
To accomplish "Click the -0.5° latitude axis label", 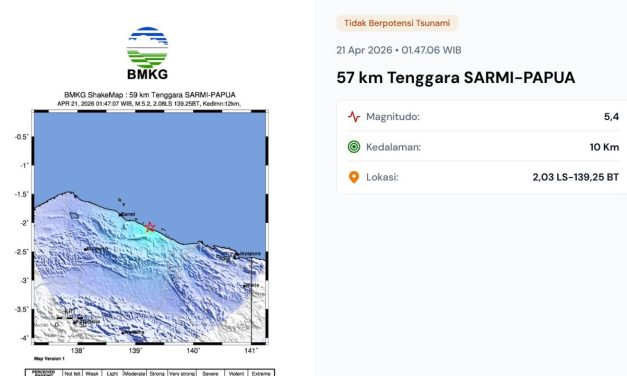I will coord(22,137).
